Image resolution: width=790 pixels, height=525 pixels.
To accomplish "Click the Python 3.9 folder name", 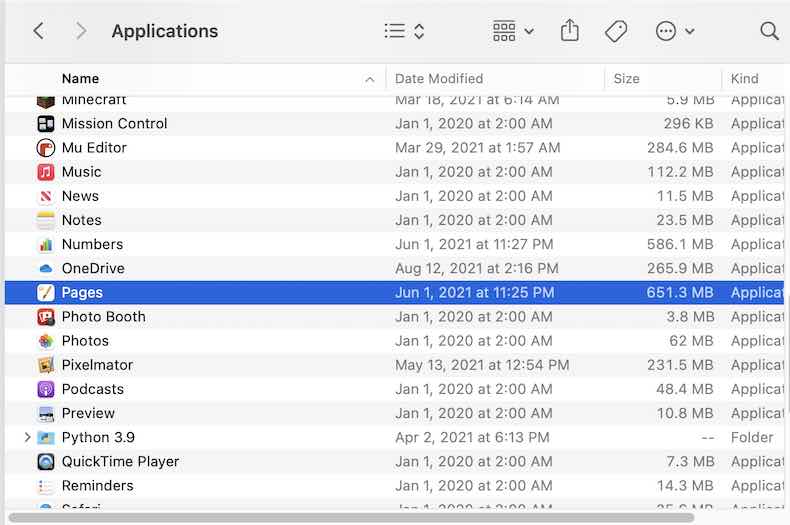I will [x=98, y=438].
